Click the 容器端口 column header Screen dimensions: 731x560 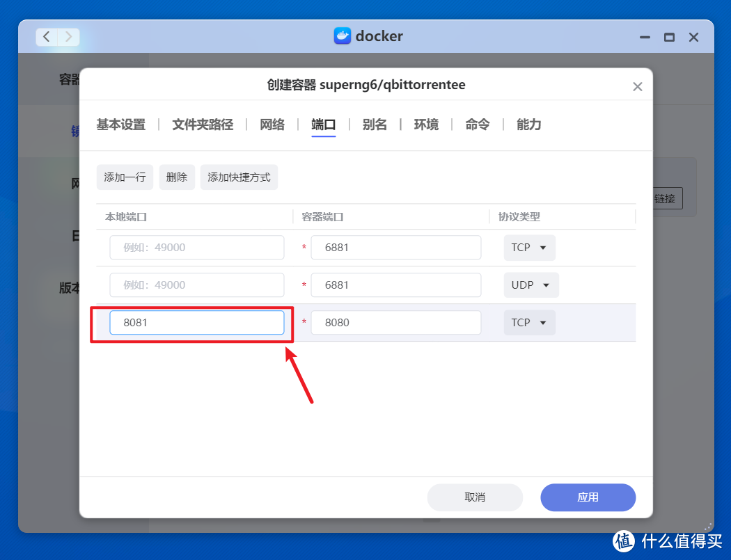(322, 216)
